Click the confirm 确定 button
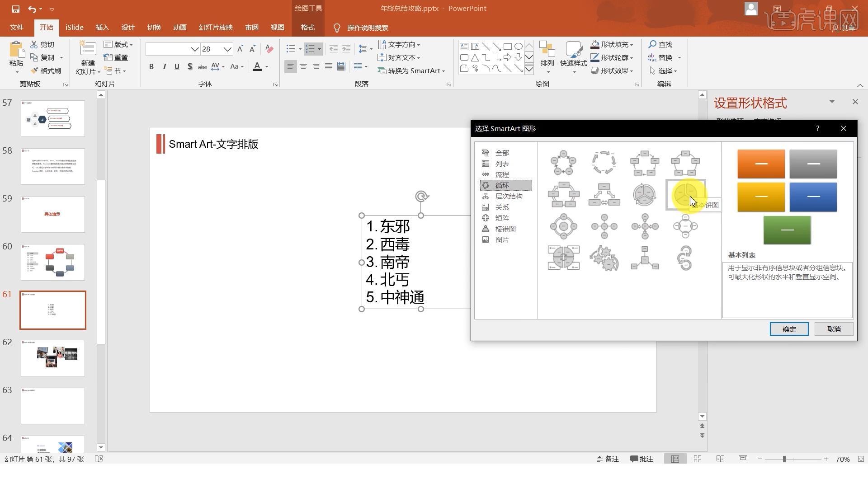 789,329
